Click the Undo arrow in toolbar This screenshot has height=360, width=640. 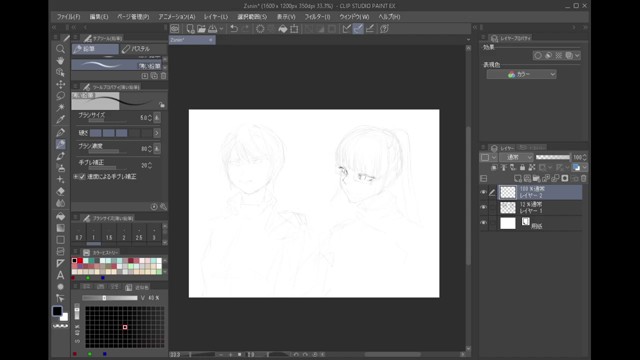[x=234, y=29]
